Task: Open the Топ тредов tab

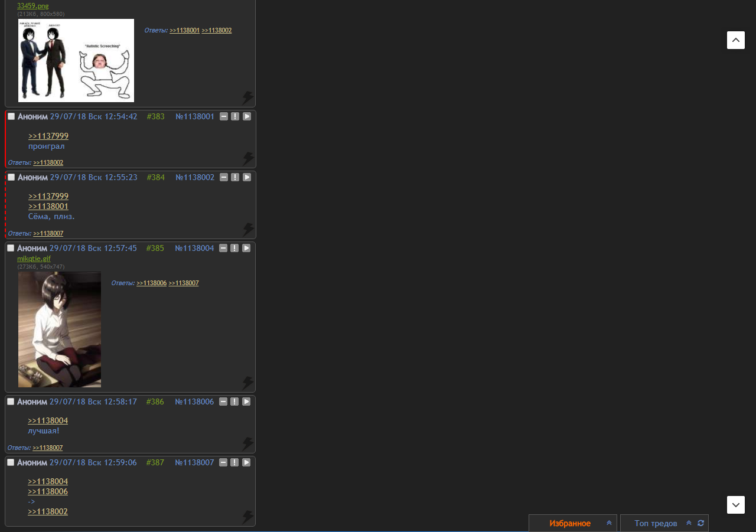Action: click(656, 524)
